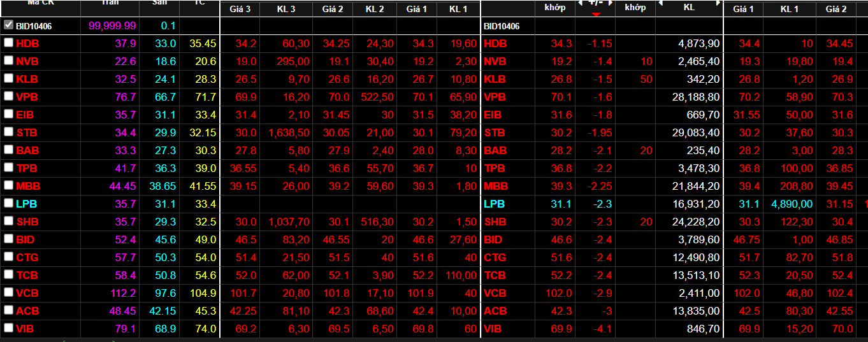The image size is (868, 342).
Task: Click the left arrow beside the +/- header
Action: point(579,3)
